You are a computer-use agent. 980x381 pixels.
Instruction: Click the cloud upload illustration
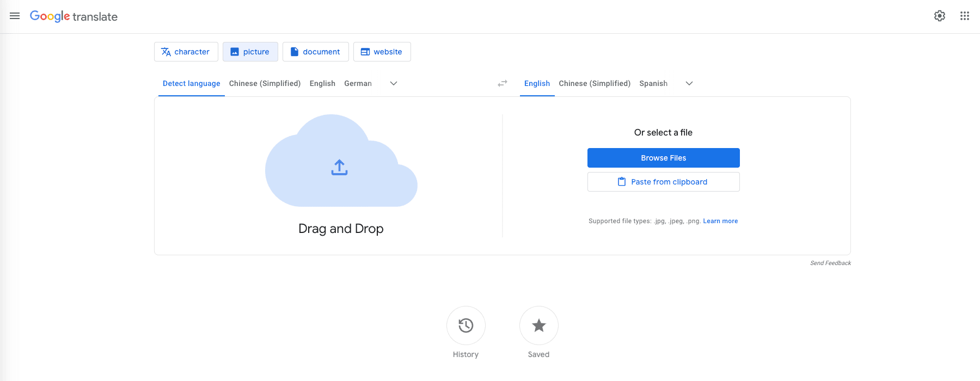pos(341,161)
